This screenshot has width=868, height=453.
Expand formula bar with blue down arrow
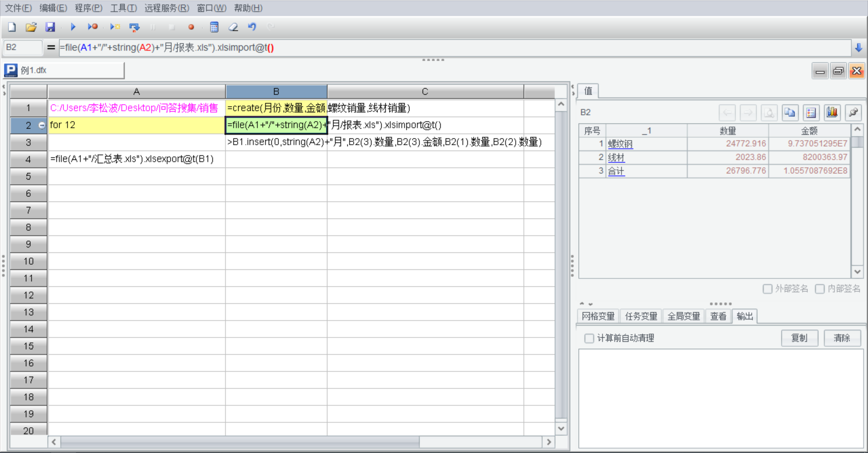[859, 48]
